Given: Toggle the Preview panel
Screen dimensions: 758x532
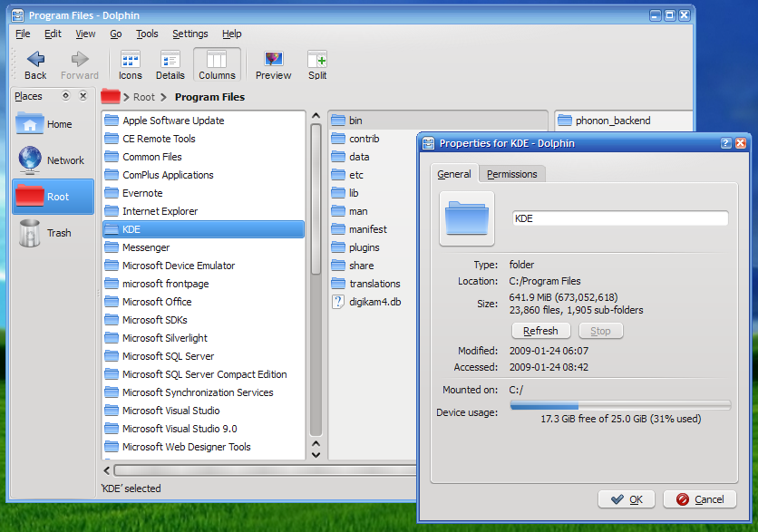Looking at the screenshot, I should pyautogui.click(x=271, y=63).
